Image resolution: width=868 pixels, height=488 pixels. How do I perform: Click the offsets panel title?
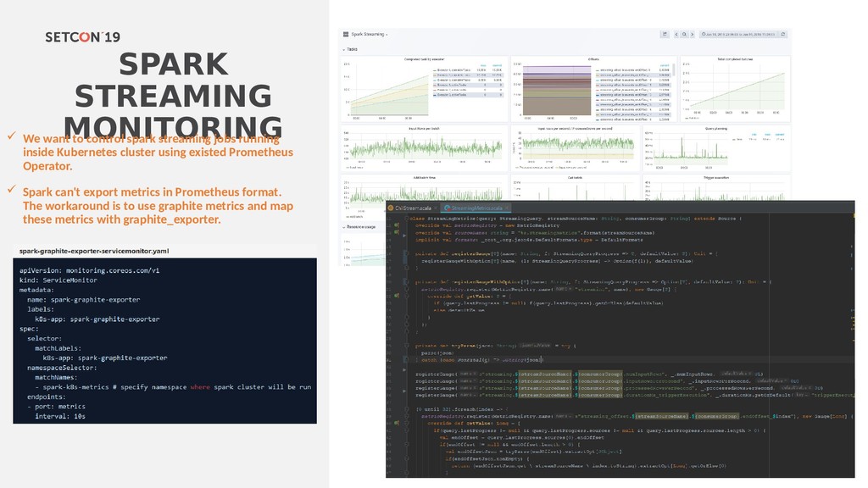[x=593, y=59]
